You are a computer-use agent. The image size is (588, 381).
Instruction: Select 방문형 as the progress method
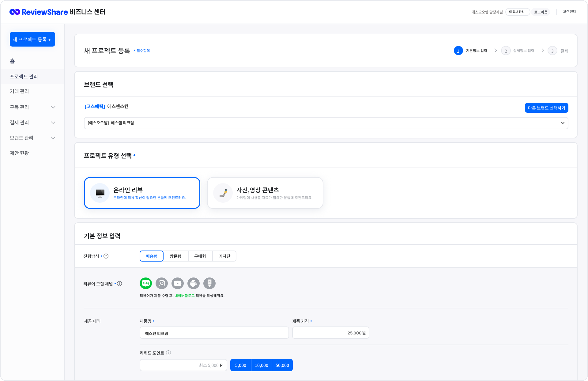(x=175, y=256)
